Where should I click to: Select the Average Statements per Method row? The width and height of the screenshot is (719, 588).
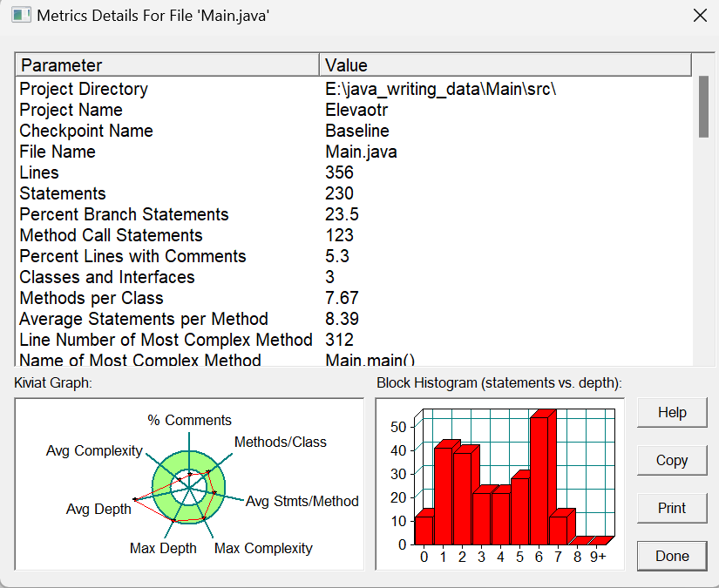[x=354, y=319]
